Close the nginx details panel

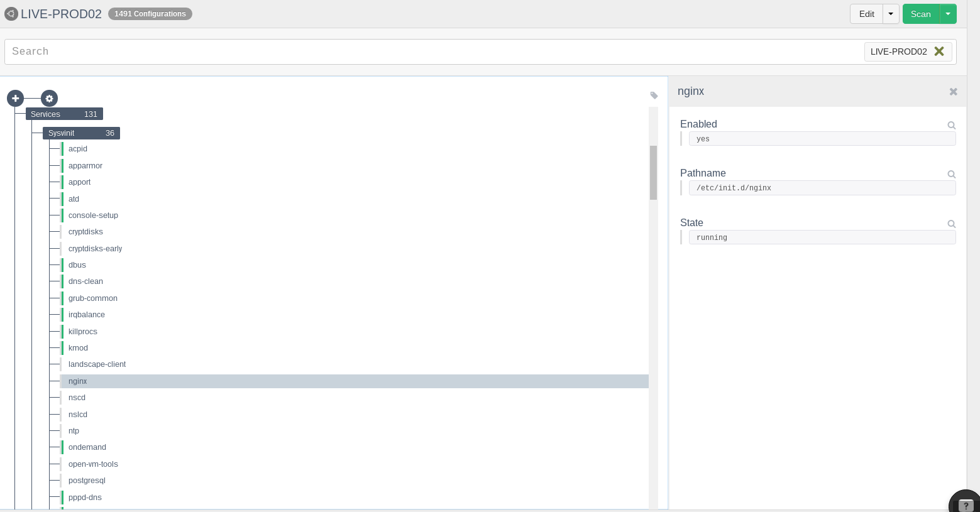[x=953, y=92]
